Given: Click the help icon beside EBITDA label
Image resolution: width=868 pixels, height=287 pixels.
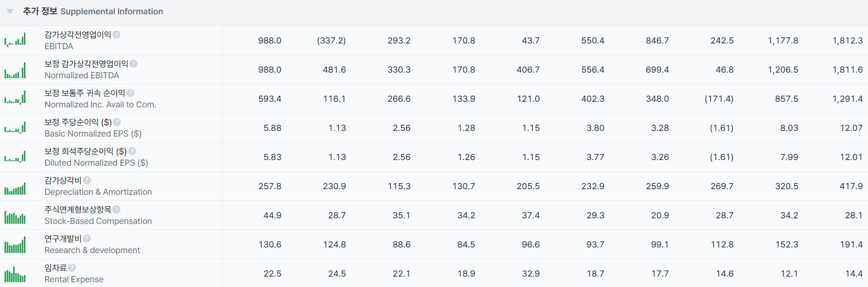Looking at the screenshot, I should tap(117, 35).
